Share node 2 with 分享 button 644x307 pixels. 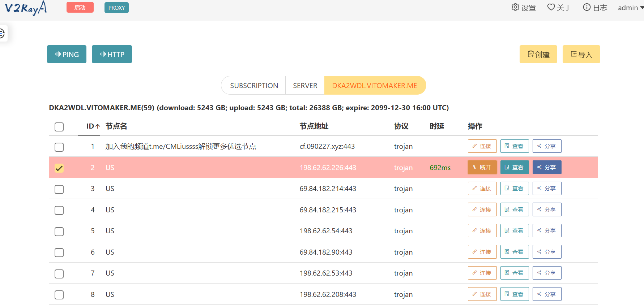(x=547, y=167)
